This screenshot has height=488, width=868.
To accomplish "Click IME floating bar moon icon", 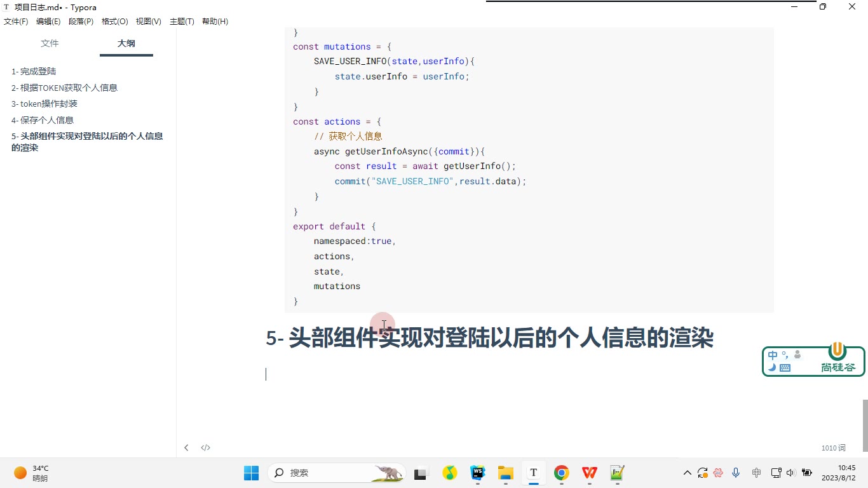I will point(772,367).
